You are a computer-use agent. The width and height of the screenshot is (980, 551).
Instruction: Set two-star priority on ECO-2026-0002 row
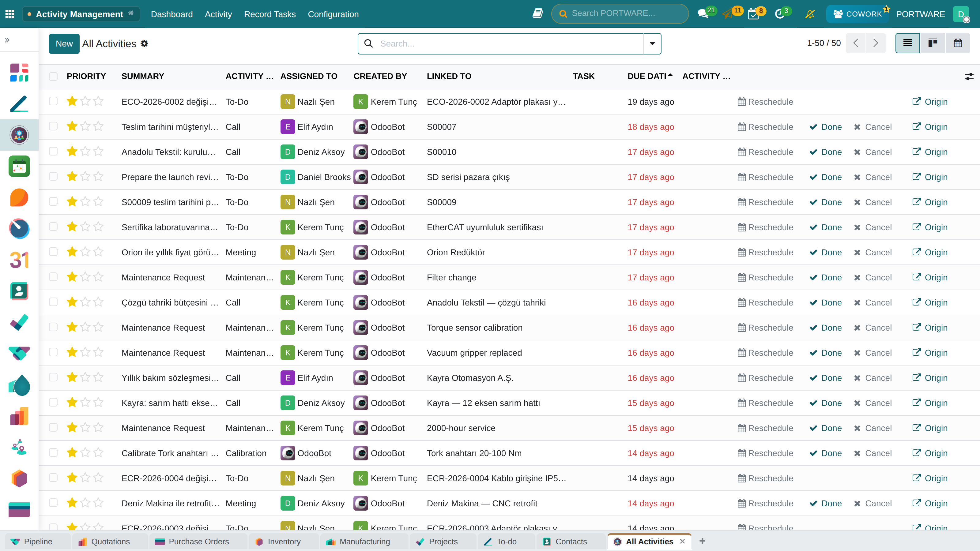85,101
